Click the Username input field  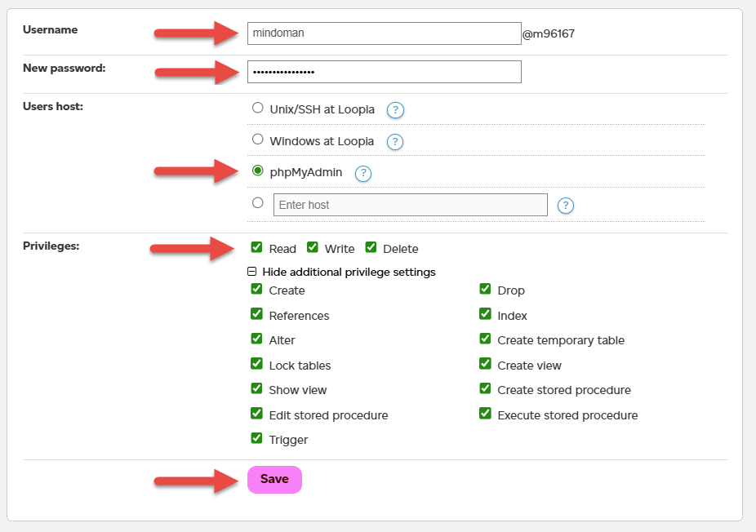[x=384, y=33]
